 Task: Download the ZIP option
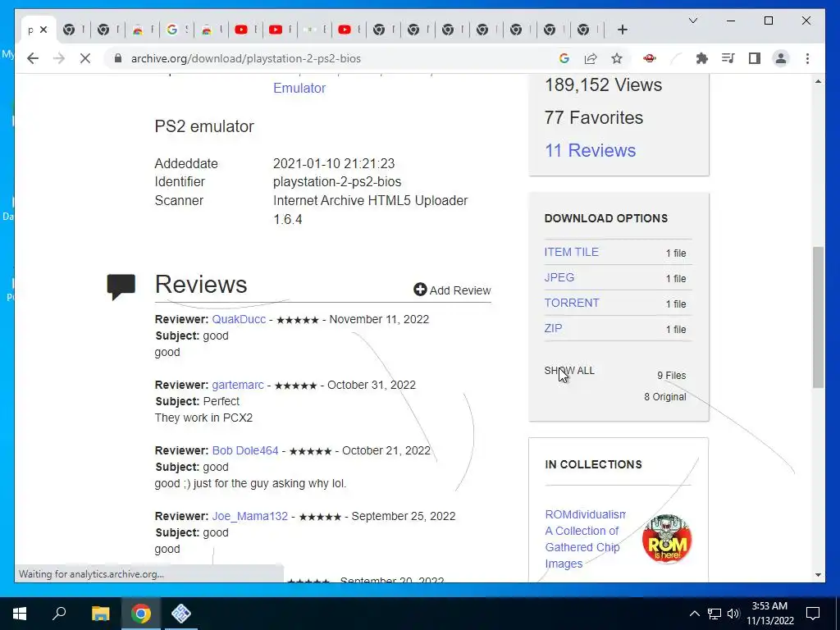(x=553, y=328)
